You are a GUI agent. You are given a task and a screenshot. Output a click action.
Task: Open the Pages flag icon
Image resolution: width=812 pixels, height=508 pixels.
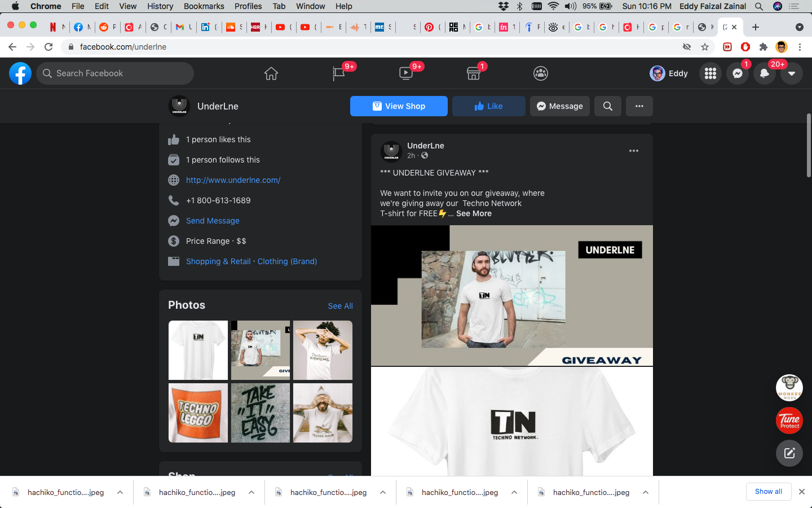339,73
